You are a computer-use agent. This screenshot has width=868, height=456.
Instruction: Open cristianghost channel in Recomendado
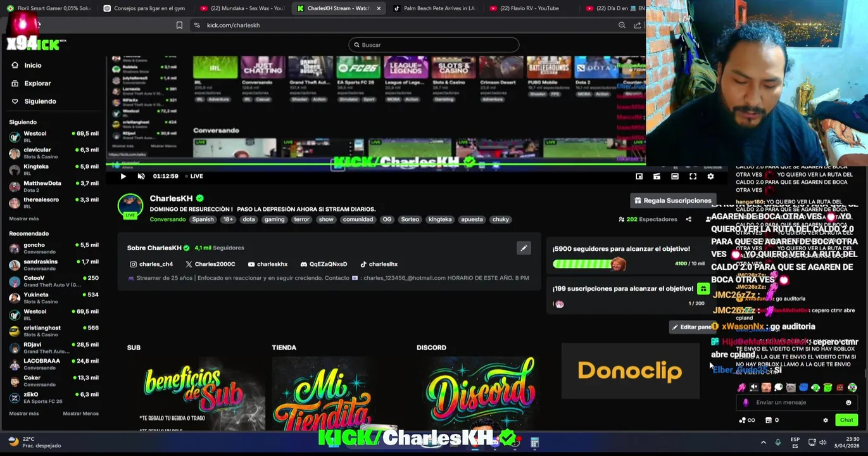point(54,331)
